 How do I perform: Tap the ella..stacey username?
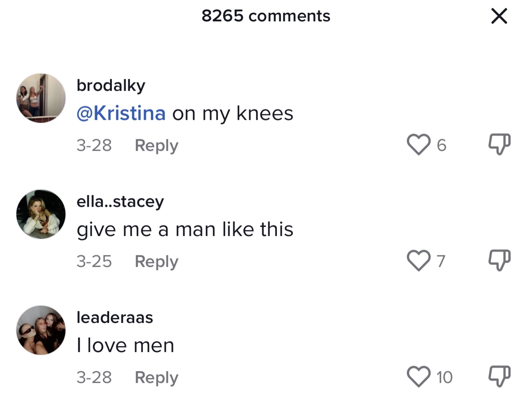click(120, 202)
